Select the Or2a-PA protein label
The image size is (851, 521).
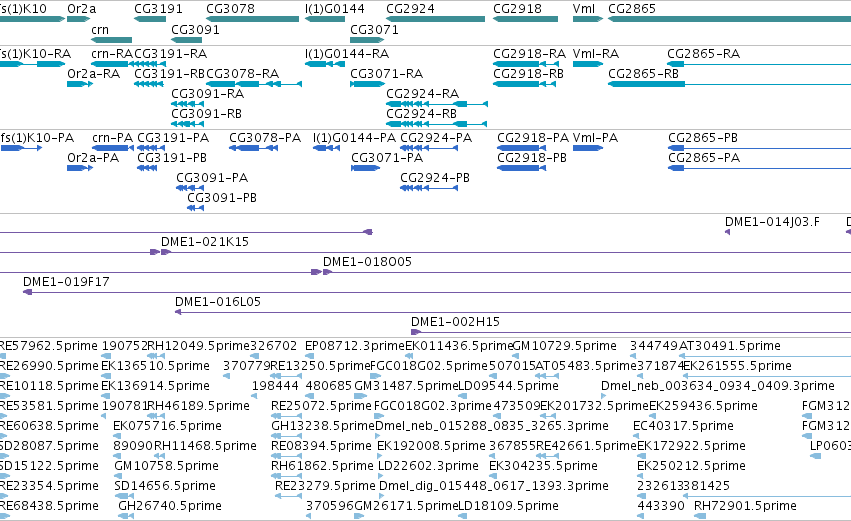(x=93, y=158)
